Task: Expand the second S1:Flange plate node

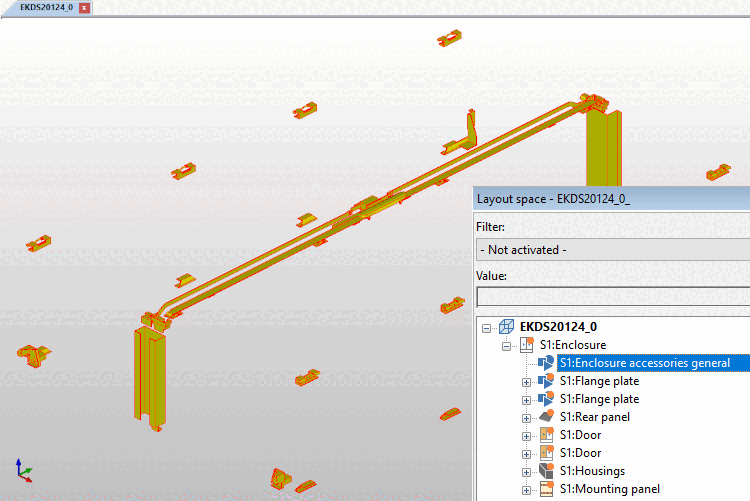Action: click(x=526, y=400)
